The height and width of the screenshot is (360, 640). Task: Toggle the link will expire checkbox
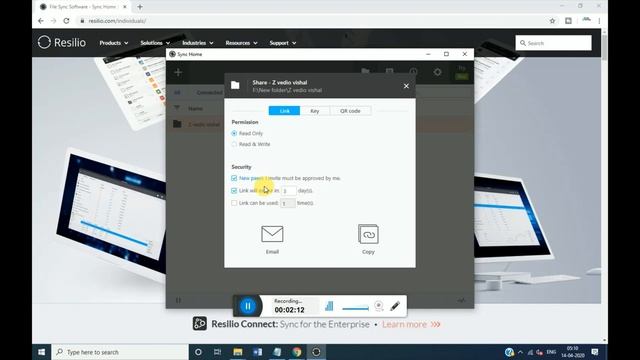(234, 191)
